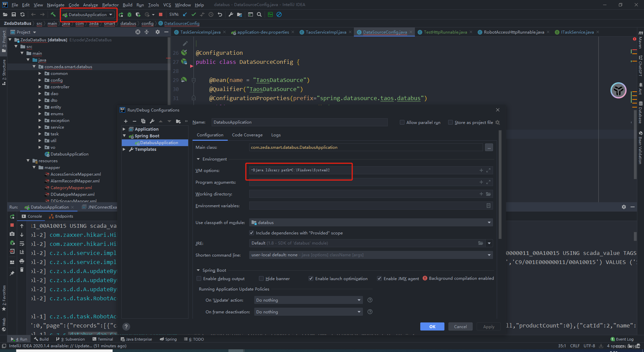This screenshot has height=352, width=644.
Task: Click the Build project hammer icon
Action: point(53,14)
